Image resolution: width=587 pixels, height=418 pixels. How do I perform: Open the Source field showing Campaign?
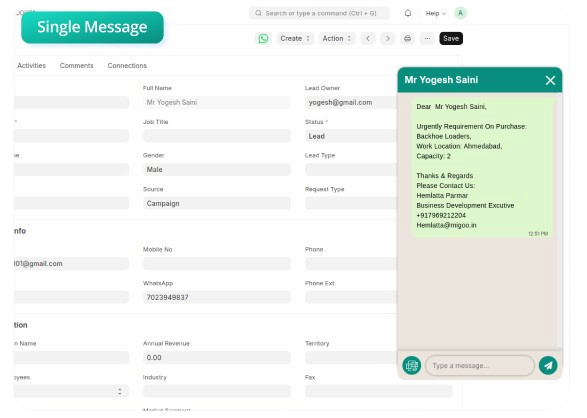pos(216,203)
